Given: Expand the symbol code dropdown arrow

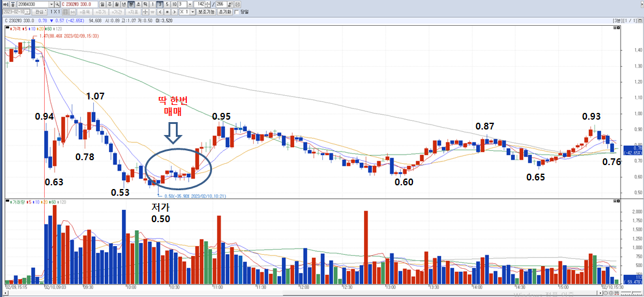Looking at the screenshot, I should (x=51, y=4).
